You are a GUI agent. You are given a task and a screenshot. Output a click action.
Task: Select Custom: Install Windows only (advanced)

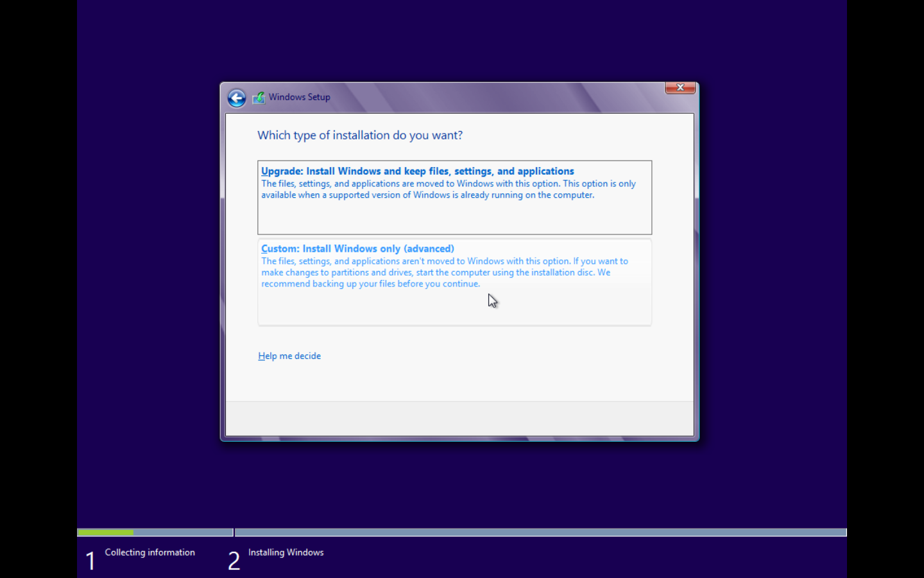point(454,282)
